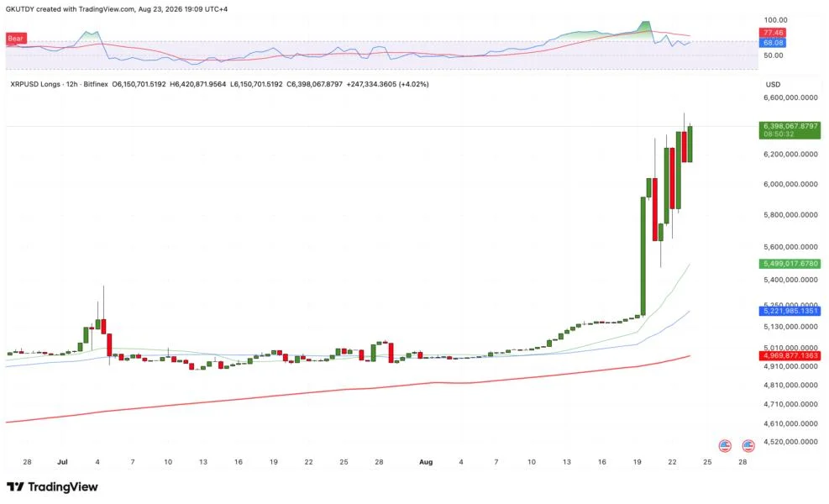This screenshot has width=829, height=504.
Task: Click the blue 5,221,985.1351 moving average label
Action: click(x=790, y=311)
